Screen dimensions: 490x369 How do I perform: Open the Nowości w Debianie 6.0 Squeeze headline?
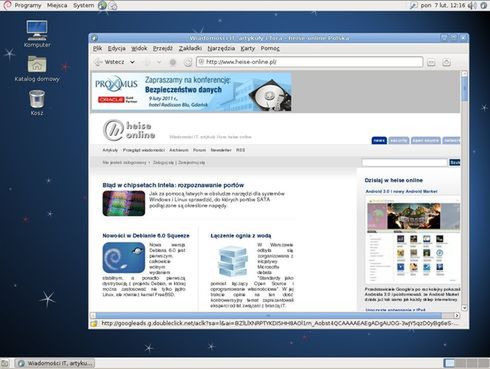point(146,235)
